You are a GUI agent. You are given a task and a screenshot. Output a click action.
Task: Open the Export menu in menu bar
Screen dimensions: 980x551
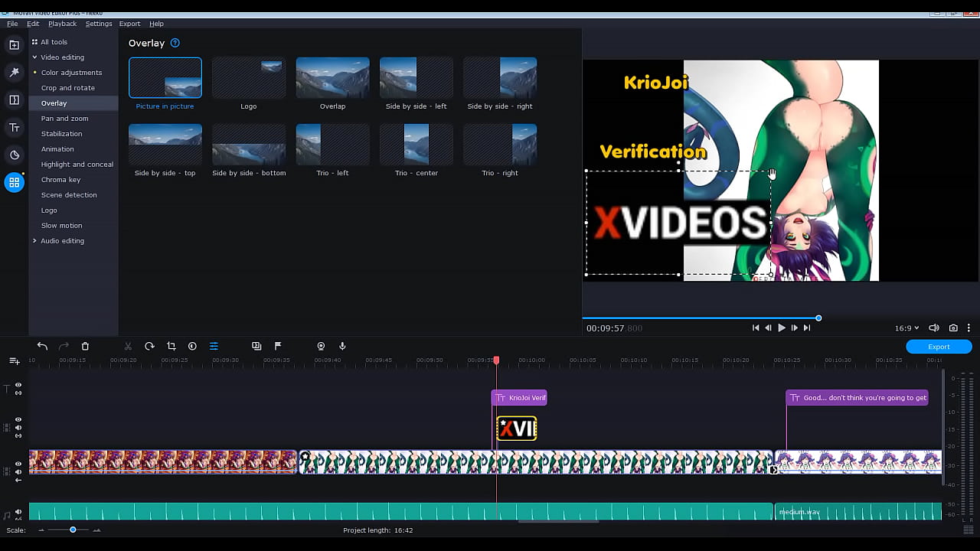(129, 24)
